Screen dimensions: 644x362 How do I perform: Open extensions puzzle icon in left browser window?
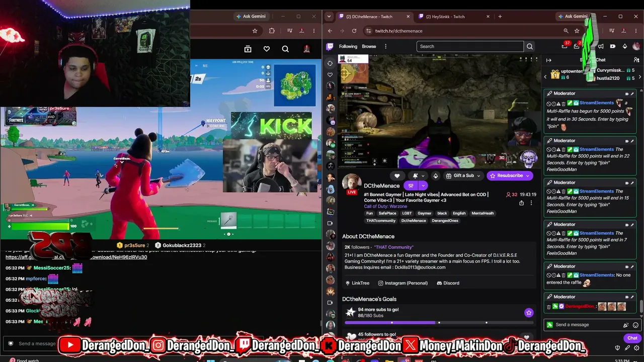pos(272,31)
